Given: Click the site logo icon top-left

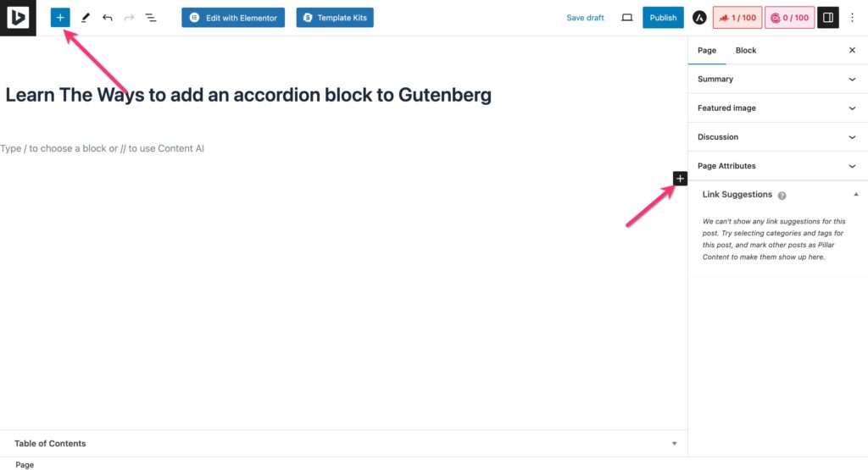Looking at the screenshot, I should pos(18,18).
